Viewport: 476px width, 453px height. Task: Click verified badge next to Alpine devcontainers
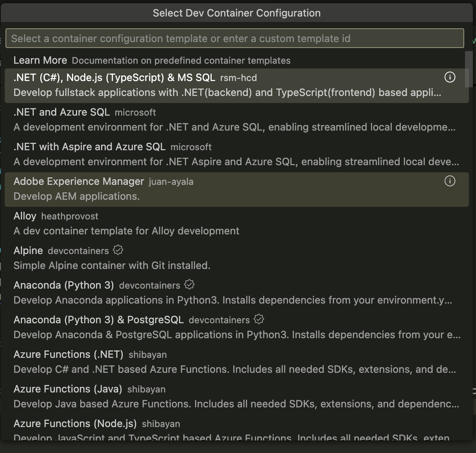[x=118, y=250]
